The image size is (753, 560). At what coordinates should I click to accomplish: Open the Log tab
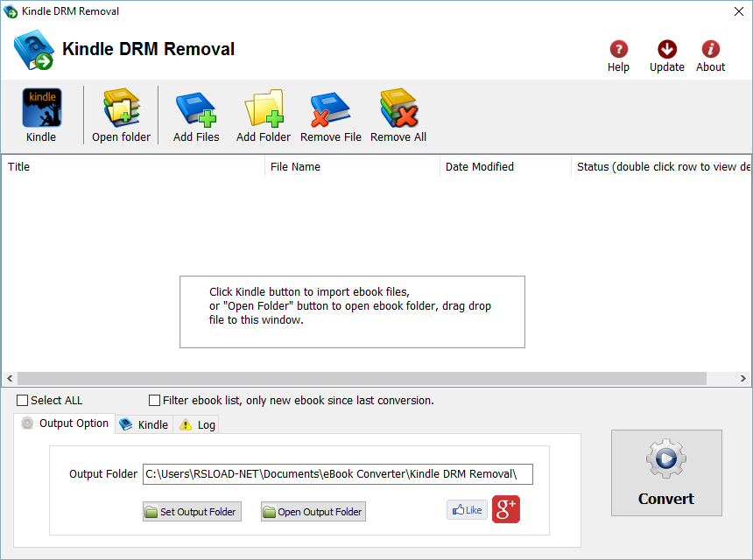pyautogui.click(x=197, y=424)
